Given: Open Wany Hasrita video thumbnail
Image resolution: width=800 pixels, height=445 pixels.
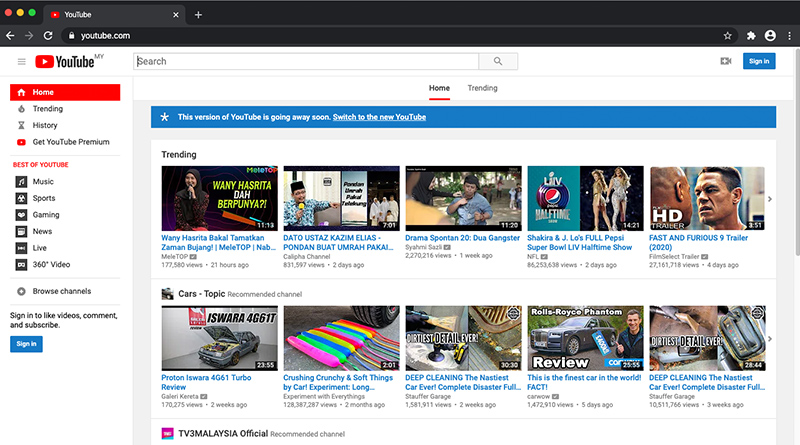Looking at the screenshot, I should click(x=219, y=199).
